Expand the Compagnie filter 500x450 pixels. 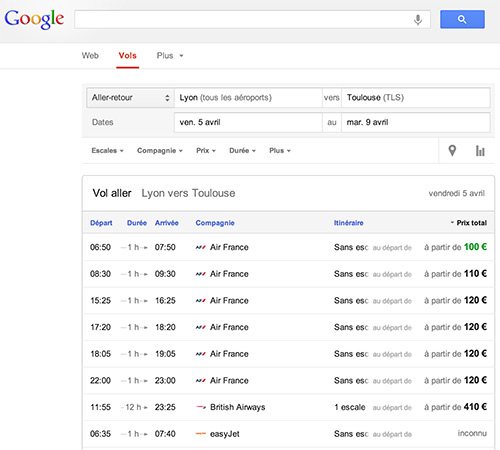pos(160,151)
